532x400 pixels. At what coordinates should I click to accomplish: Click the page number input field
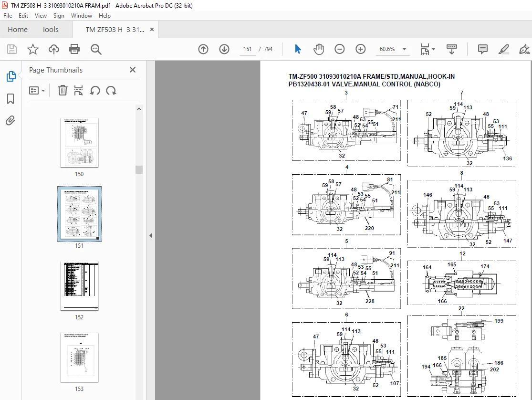(x=247, y=49)
